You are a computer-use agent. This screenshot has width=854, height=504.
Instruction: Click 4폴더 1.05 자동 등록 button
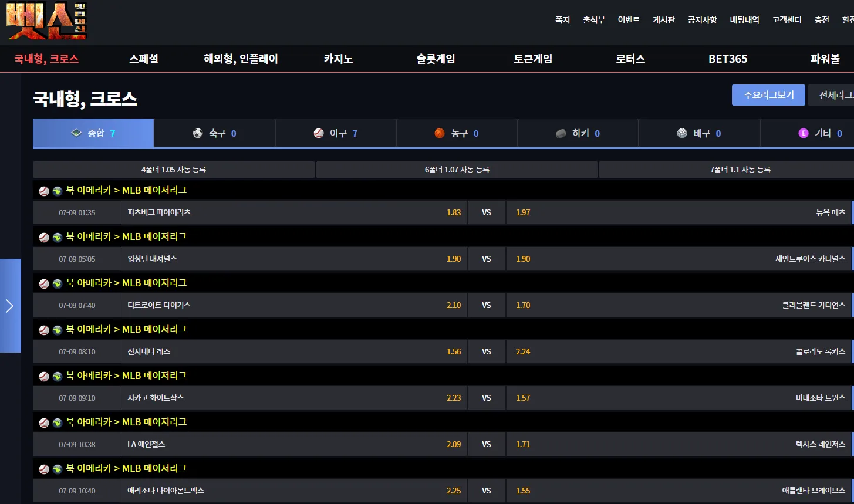coord(174,170)
